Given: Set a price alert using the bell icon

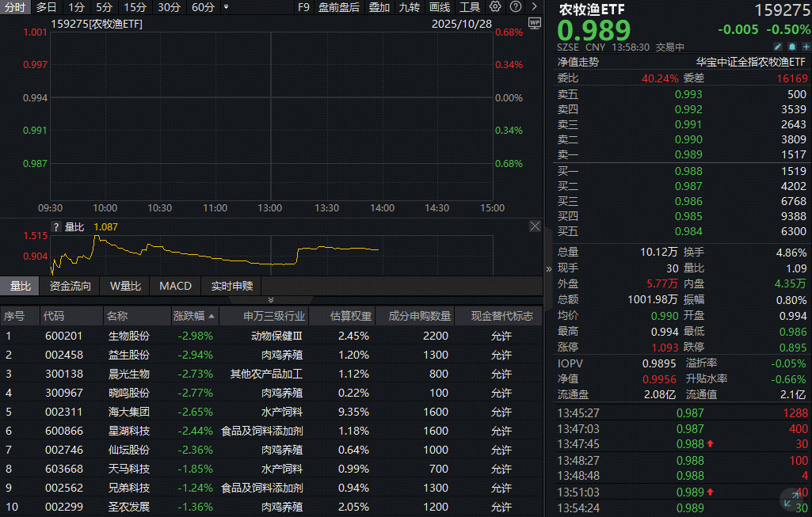Looking at the screenshot, I should [791, 47].
